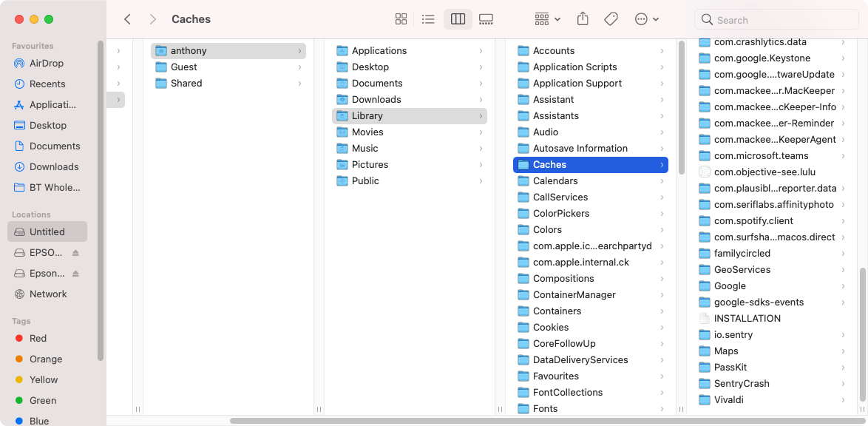Select the Public folder
Image resolution: width=868 pixels, height=426 pixels.
pos(410,180)
